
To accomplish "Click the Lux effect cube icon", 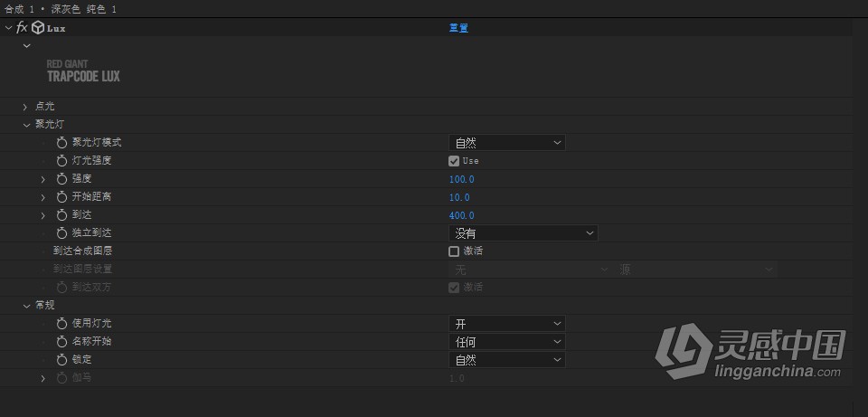I will point(38,28).
